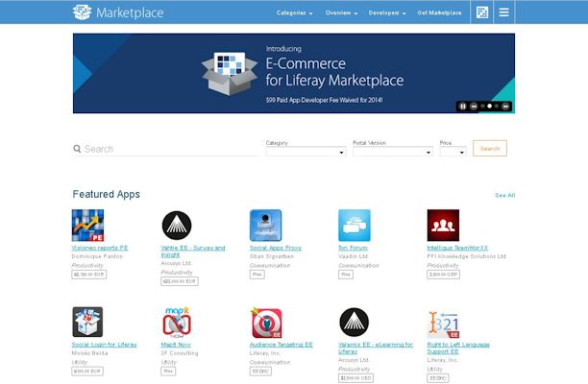This screenshot has width=588, height=384.
Task: Click See All featured apps link
Action: click(504, 195)
